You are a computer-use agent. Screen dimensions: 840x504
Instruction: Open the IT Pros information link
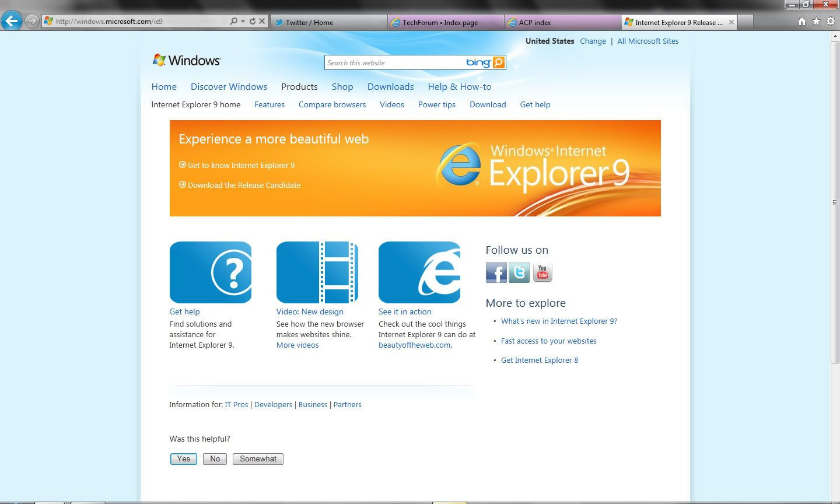click(236, 404)
